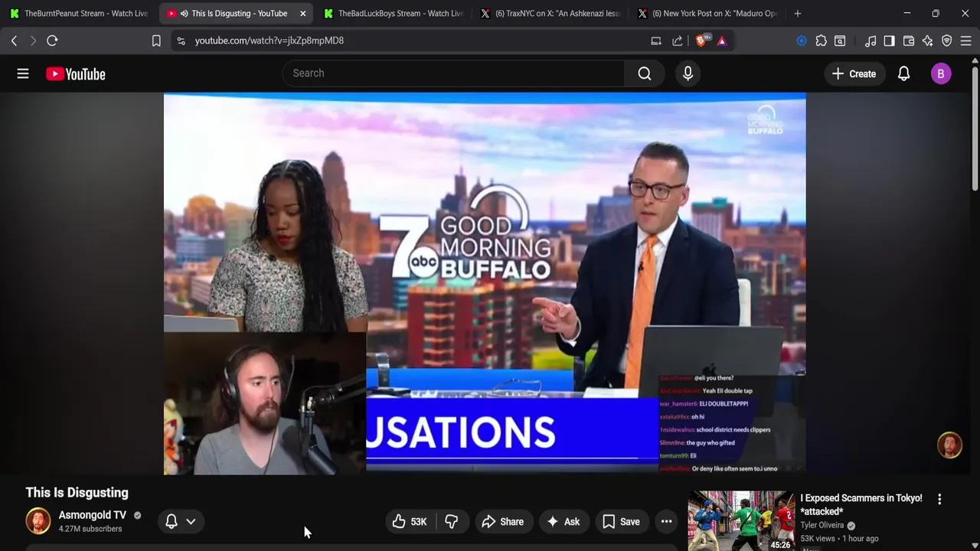The width and height of the screenshot is (980, 551).
Task: Open the account avatar menu 'B'
Action: click(941, 73)
